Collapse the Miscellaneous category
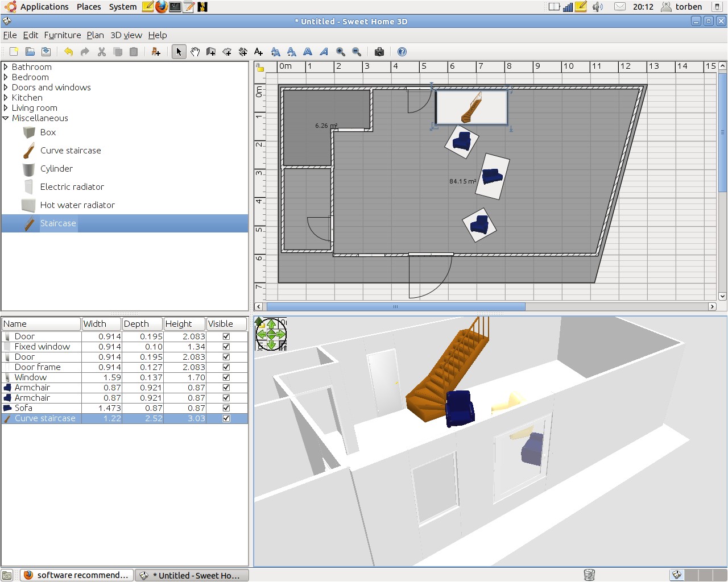 click(6, 118)
